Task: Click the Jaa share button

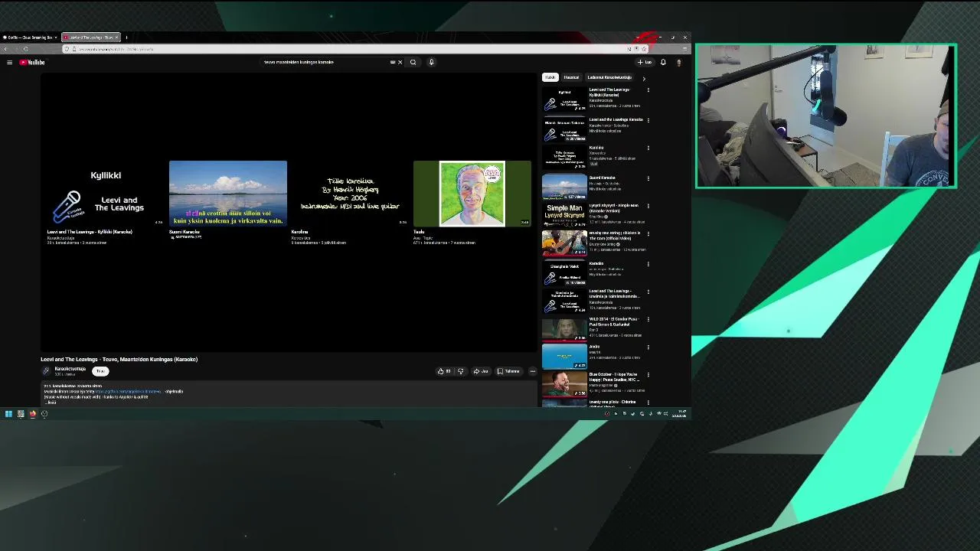Action: tap(481, 371)
